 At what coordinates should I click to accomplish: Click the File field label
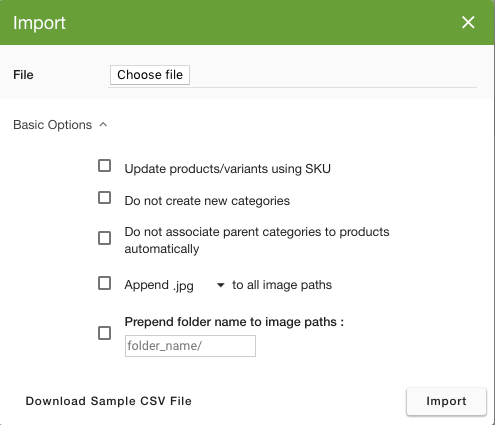click(x=23, y=75)
